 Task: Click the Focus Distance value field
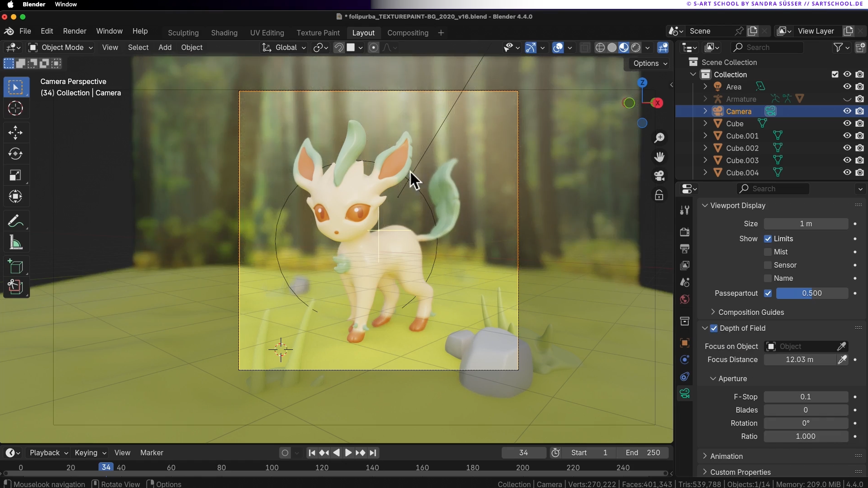click(x=800, y=359)
